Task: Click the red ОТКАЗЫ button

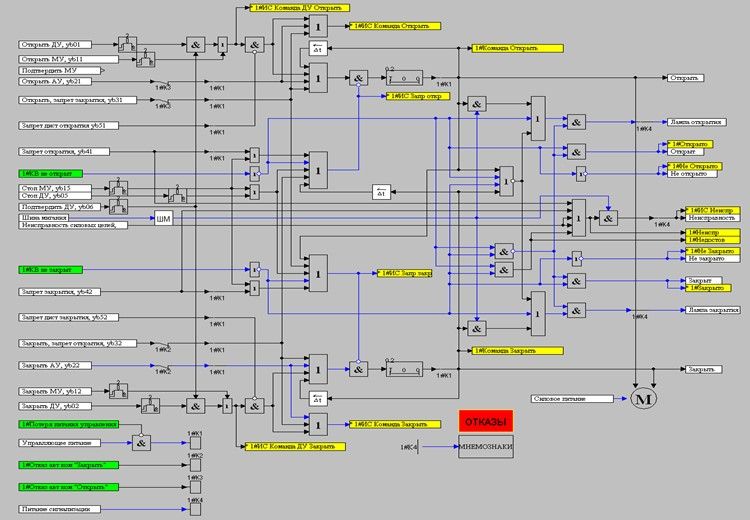Action: 485,422
